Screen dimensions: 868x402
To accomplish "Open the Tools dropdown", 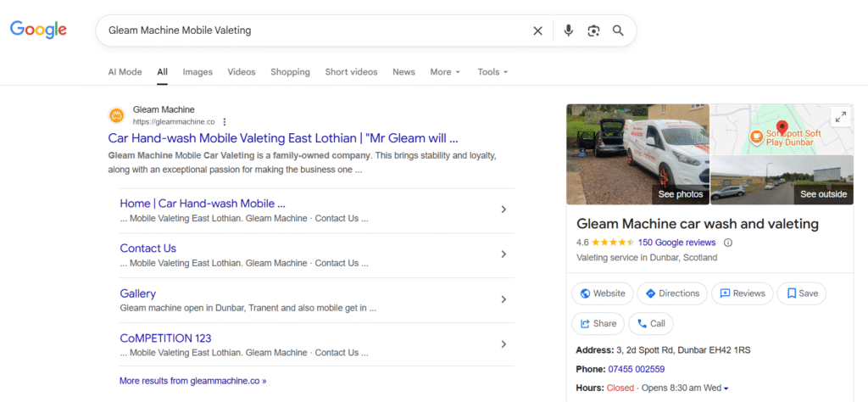I will (x=492, y=72).
